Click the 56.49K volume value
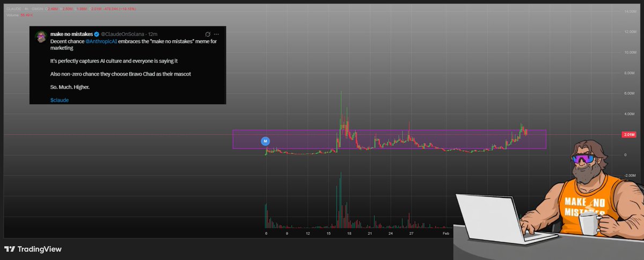 (x=26, y=15)
